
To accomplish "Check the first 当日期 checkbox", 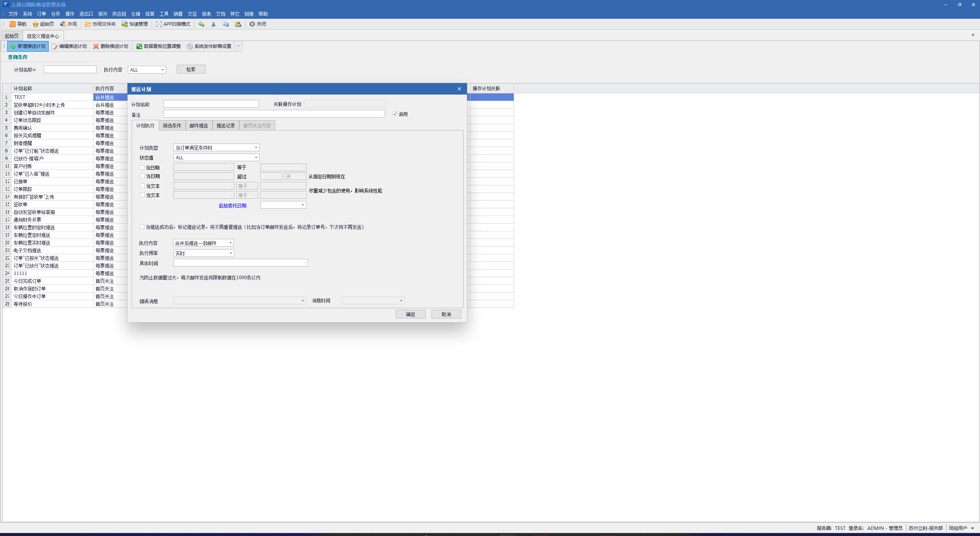I will pyautogui.click(x=142, y=167).
